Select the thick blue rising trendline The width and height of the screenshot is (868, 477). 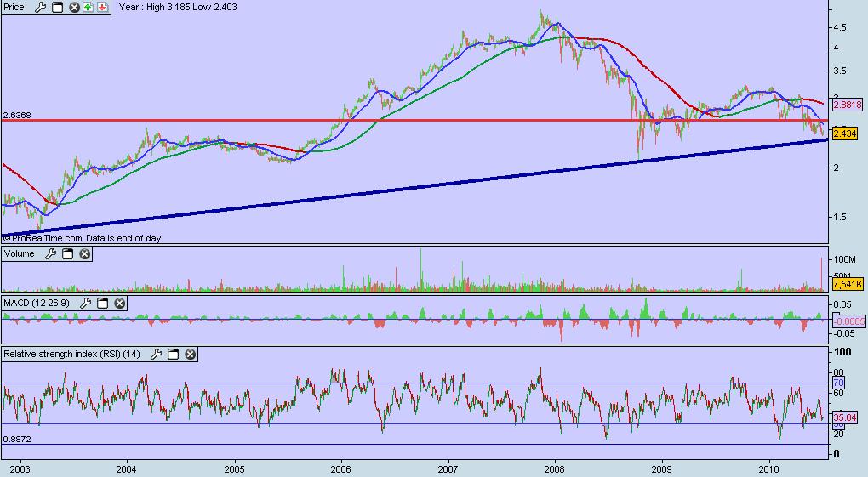pos(414,186)
